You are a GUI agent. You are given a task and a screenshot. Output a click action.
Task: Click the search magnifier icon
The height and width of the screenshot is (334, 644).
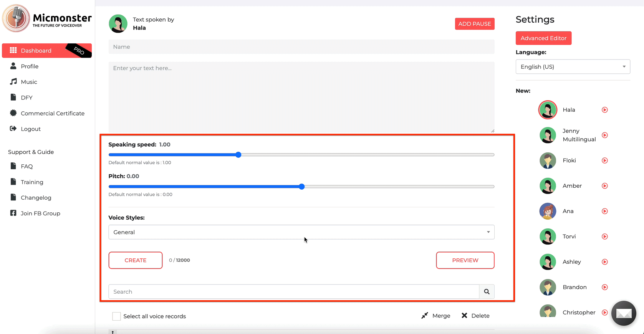[487, 292]
